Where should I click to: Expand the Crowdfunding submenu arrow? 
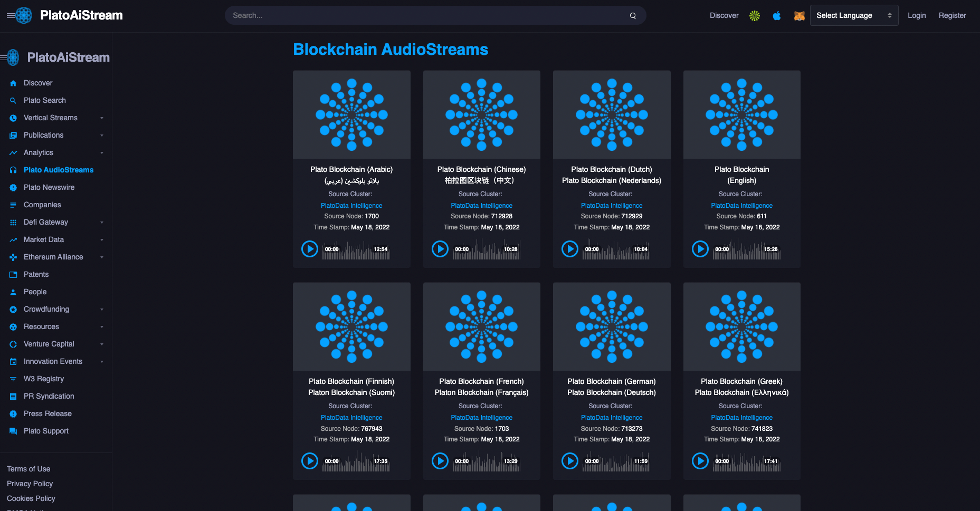click(102, 310)
